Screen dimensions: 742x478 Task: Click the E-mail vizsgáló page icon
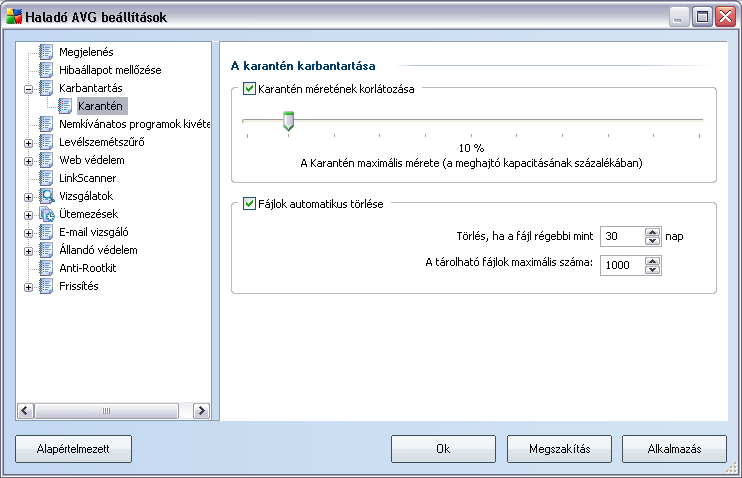point(46,232)
